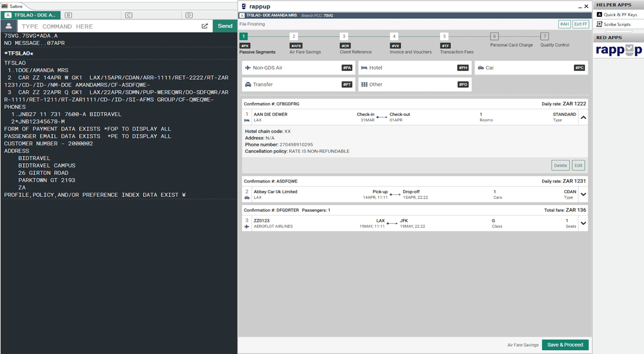Expand the Abbey Car Uk Limited segment
The height and width of the screenshot is (354, 644).
tap(583, 195)
